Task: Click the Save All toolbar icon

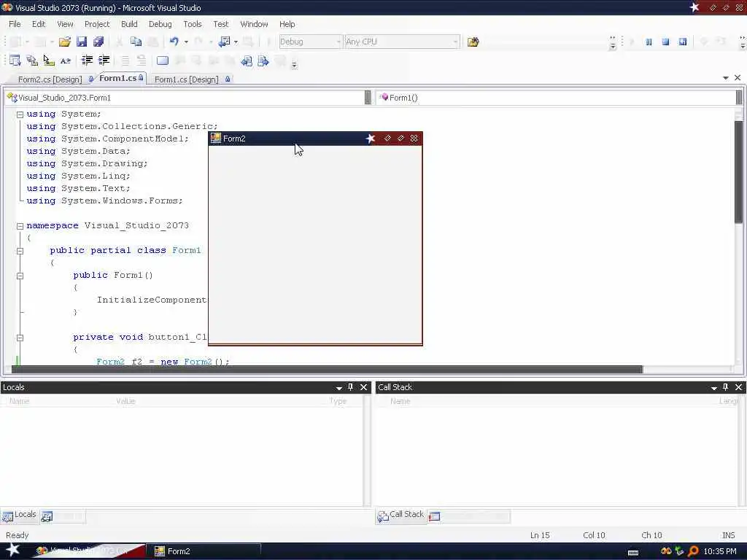Action: (x=98, y=42)
